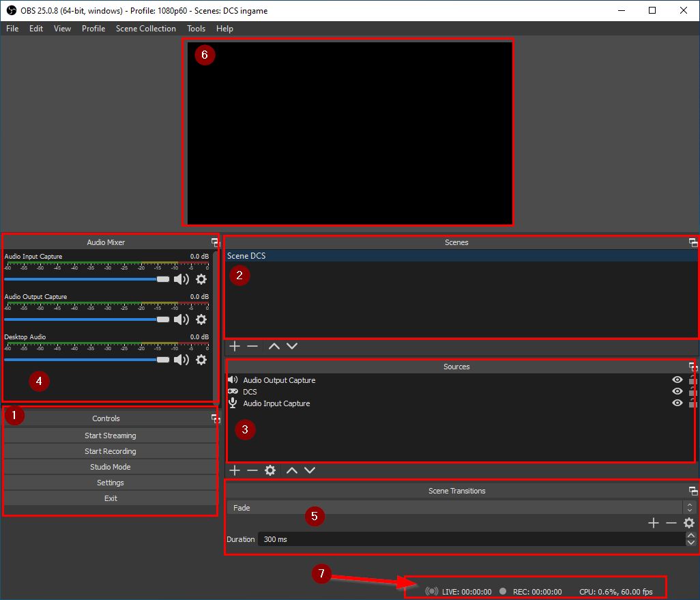Open Desktop Audio gear settings in mixer
The width and height of the screenshot is (700, 600).
coord(201,360)
